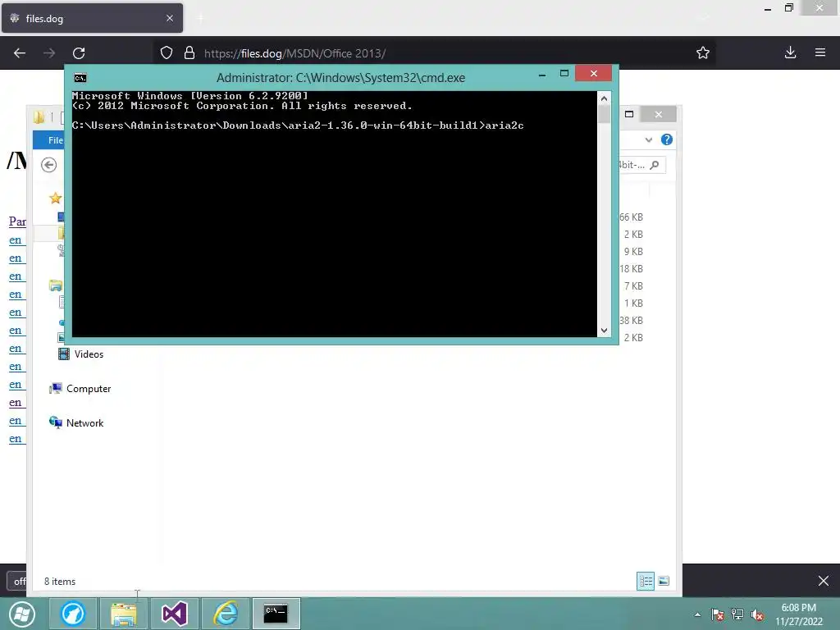Click Explorer back navigation arrow

pyautogui.click(x=48, y=165)
